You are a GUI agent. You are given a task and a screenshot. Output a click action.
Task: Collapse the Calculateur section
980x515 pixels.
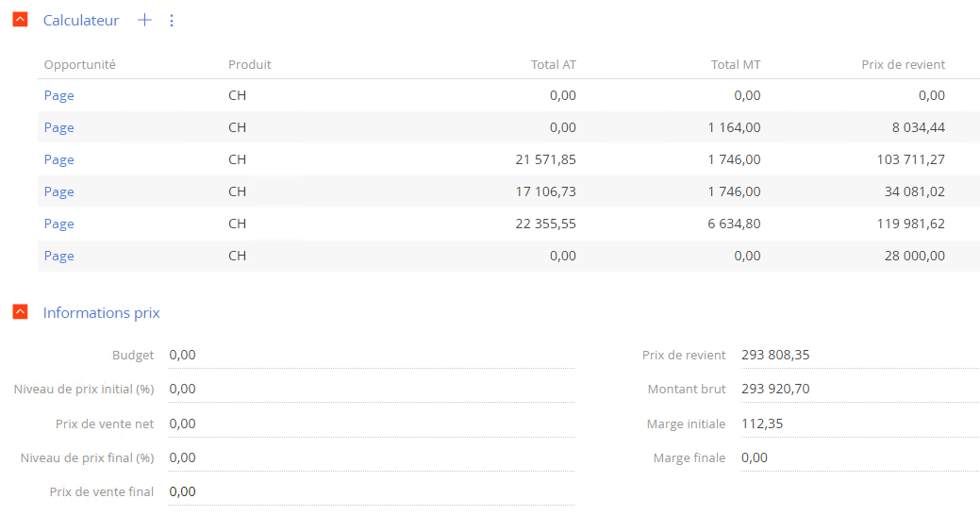(20, 20)
